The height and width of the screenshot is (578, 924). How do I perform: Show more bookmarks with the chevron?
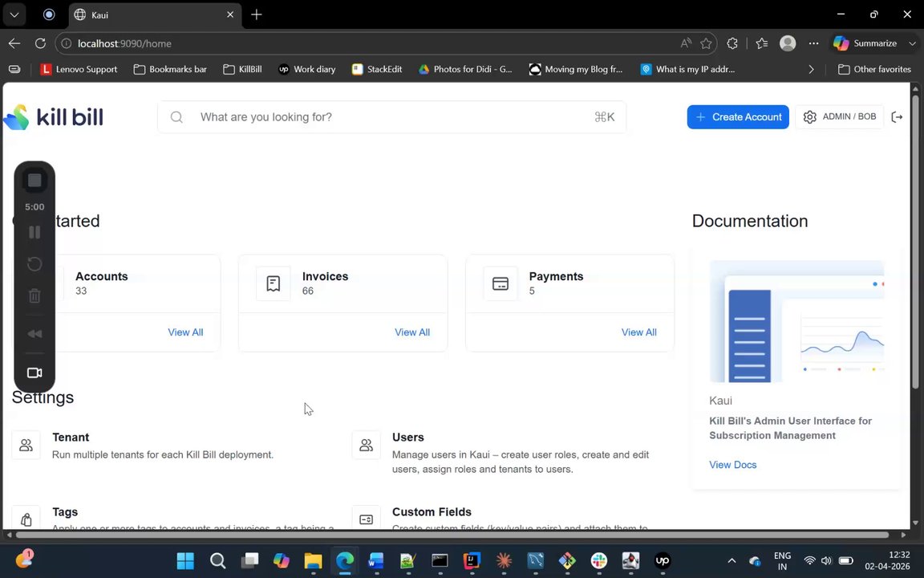[x=812, y=69]
